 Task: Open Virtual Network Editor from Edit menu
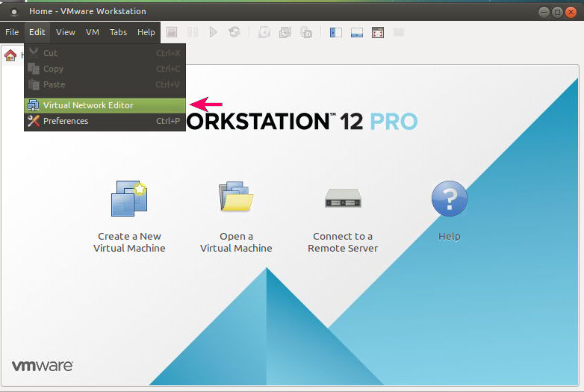88,105
